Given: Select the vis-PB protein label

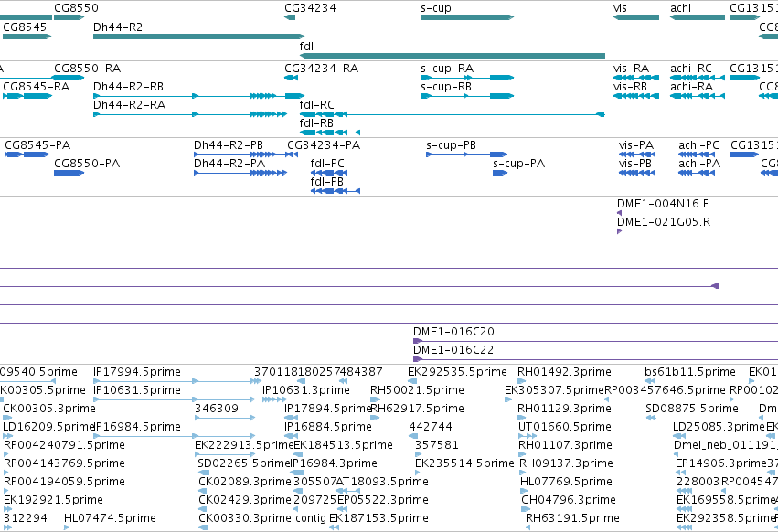Looking at the screenshot, I should tap(635, 164).
